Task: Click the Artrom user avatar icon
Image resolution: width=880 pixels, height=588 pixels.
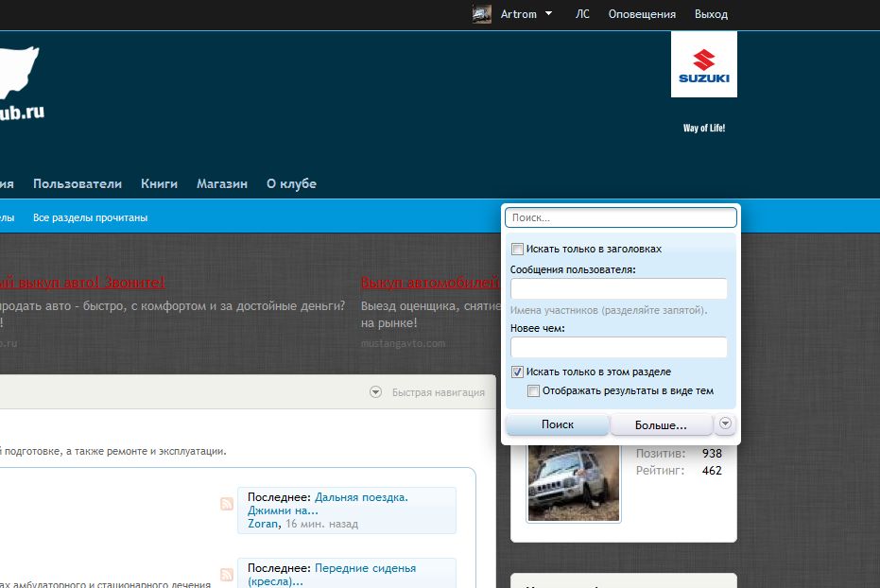Action: click(482, 14)
